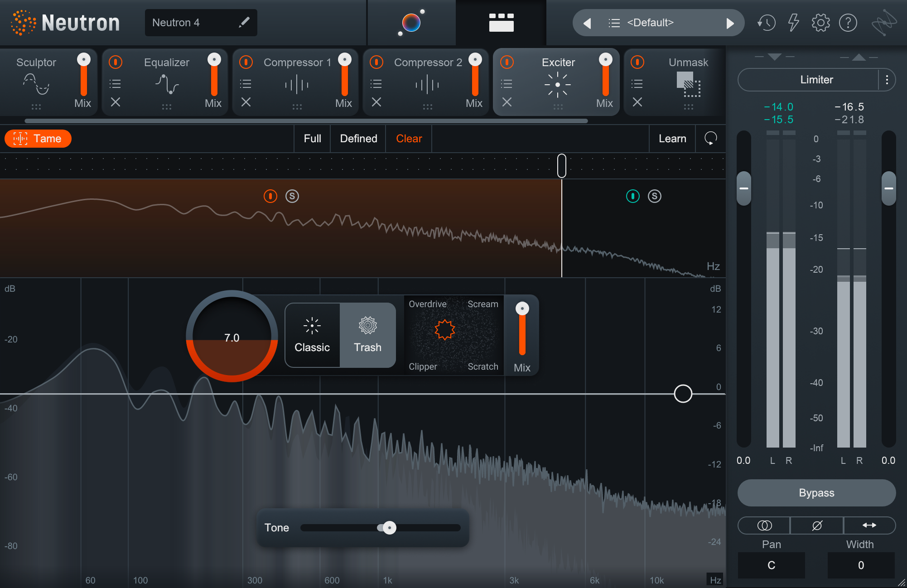Image resolution: width=907 pixels, height=588 pixels.
Task: Solo the low frequency band
Action: click(292, 196)
